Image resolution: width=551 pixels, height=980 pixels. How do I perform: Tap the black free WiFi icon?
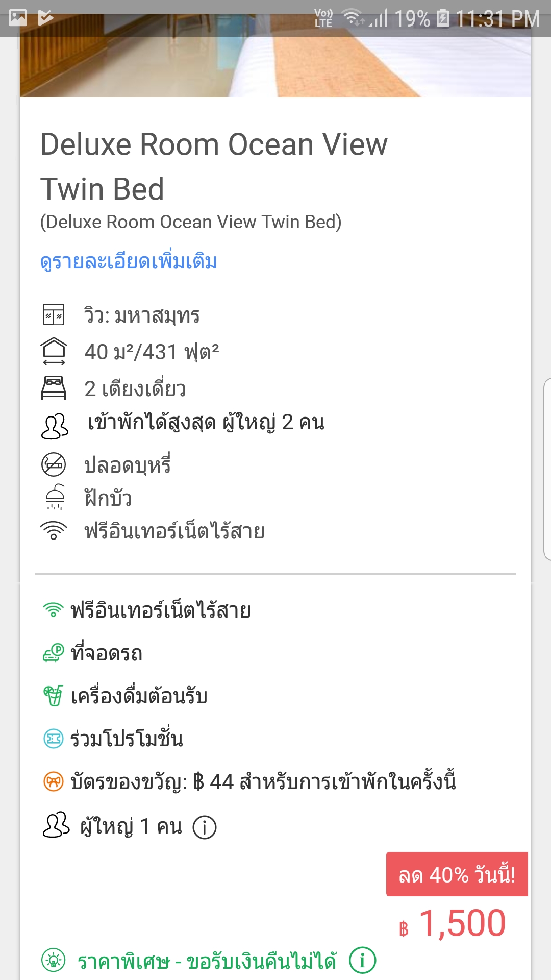coord(54,531)
